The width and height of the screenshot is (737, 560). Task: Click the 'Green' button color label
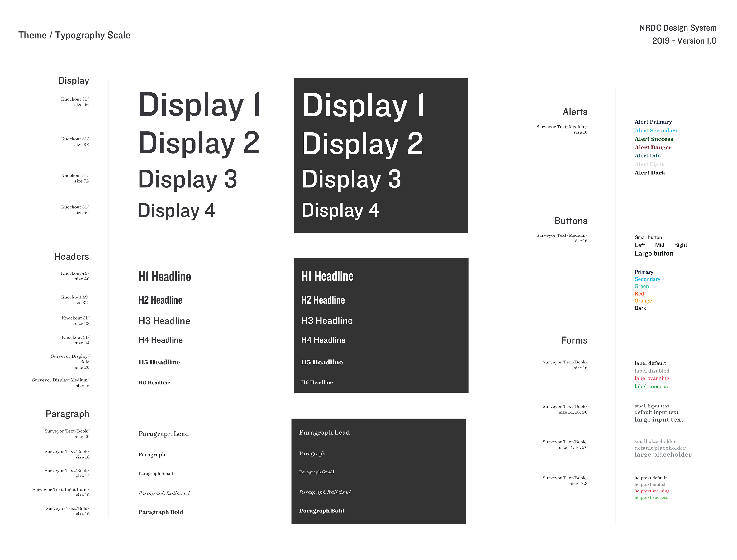point(642,286)
